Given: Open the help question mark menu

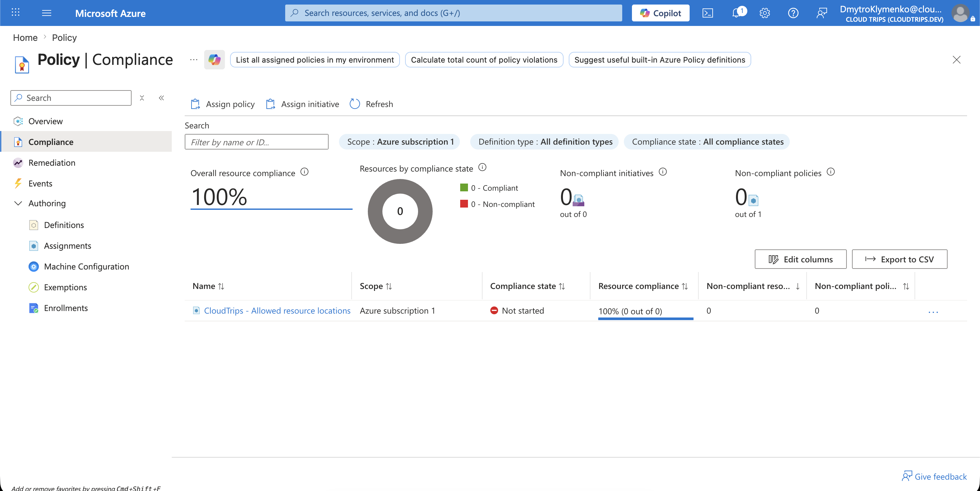Looking at the screenshot, I should (x=793, y=13).
